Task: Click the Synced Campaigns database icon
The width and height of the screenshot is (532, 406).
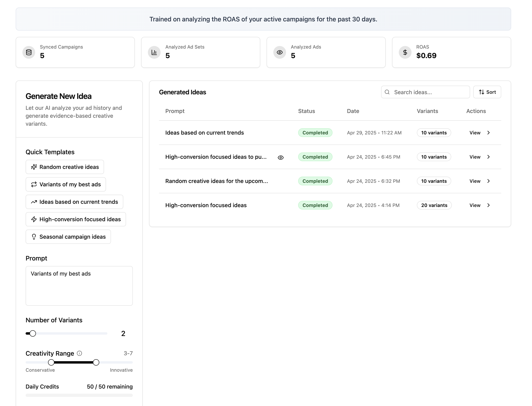Action: [x=29, y=53]
